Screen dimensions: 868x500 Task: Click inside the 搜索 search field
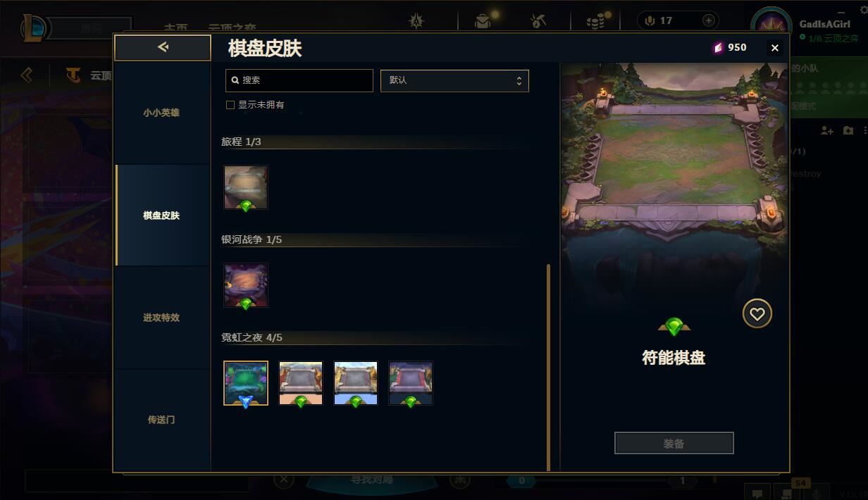point(299,80)
